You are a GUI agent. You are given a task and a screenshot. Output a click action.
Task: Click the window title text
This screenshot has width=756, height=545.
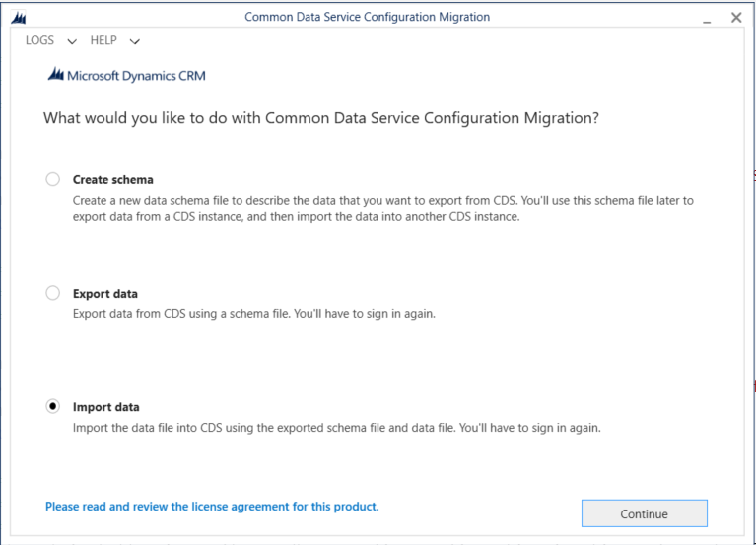[x=367, y=18]
